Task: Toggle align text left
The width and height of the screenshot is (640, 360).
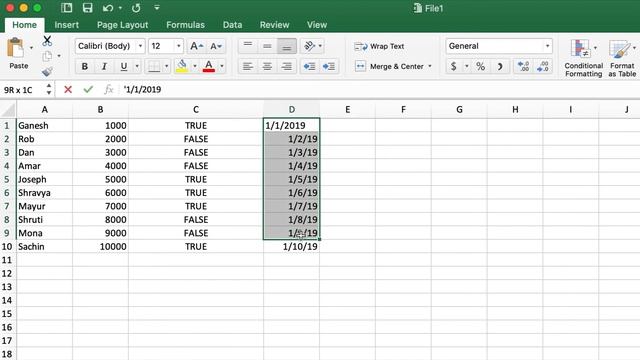Action: tap(247, 66)
